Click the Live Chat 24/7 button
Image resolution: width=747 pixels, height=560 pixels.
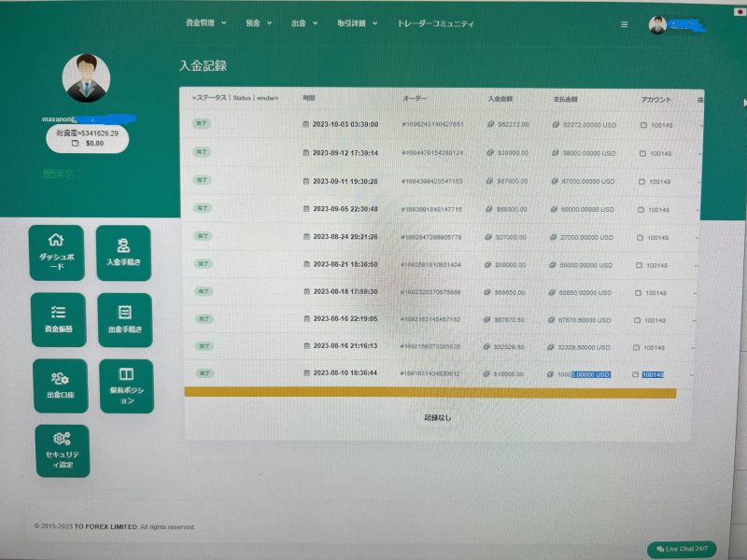(x=682, y=549)
